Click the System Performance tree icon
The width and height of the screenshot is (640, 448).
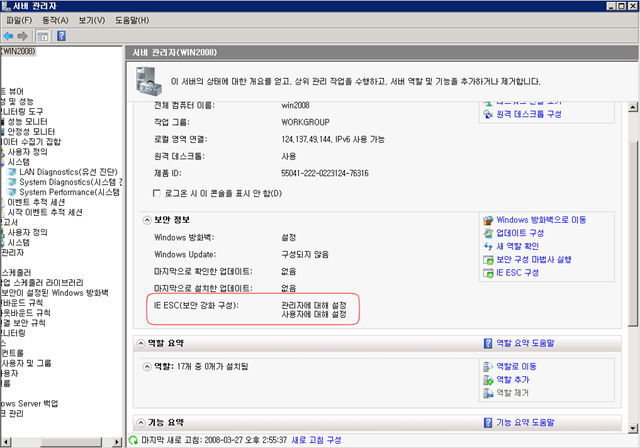[x=11, y=192]
